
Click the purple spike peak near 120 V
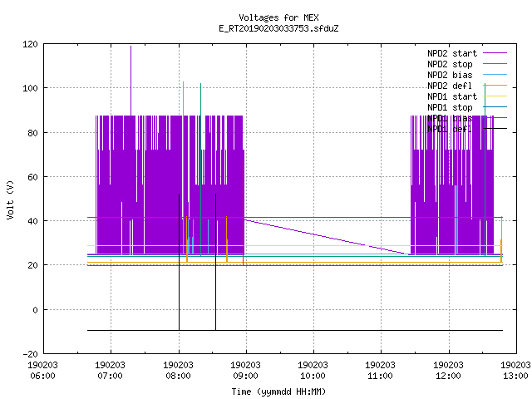click(131, 47)
